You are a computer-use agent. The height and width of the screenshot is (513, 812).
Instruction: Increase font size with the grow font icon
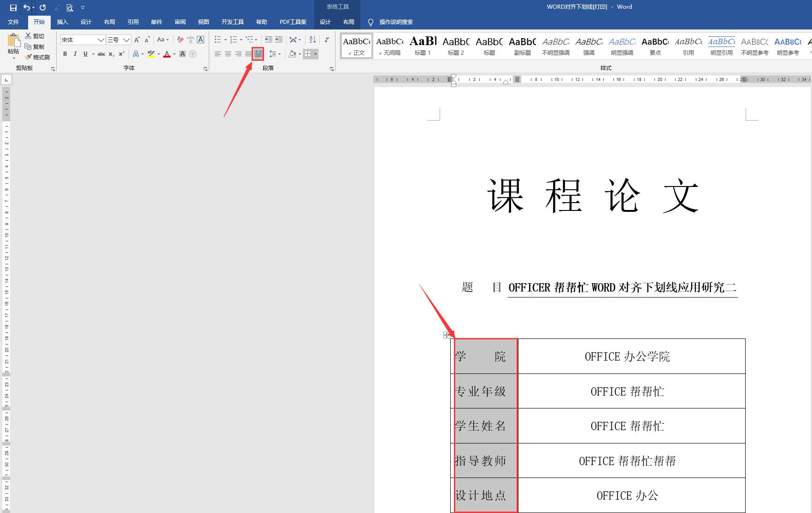[137, 40]
